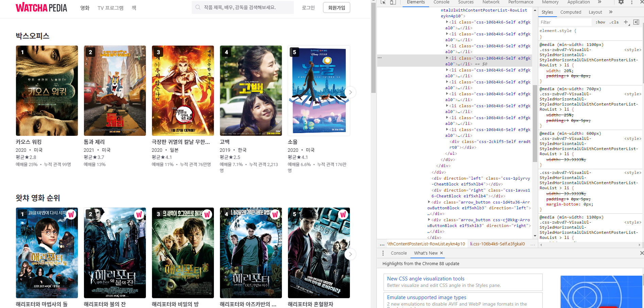Expand the third li element in DOM tree
This screenshot has height=308, width=644.
(447, 46)
